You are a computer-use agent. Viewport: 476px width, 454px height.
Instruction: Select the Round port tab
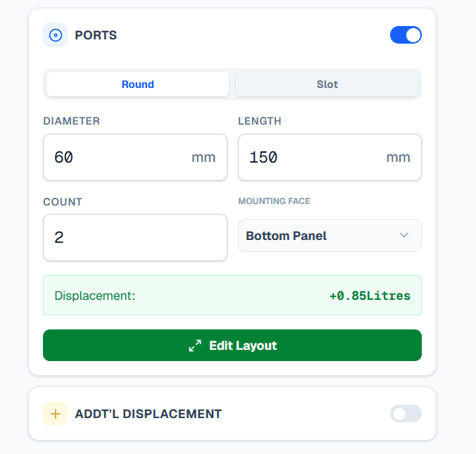pos(137,84)
